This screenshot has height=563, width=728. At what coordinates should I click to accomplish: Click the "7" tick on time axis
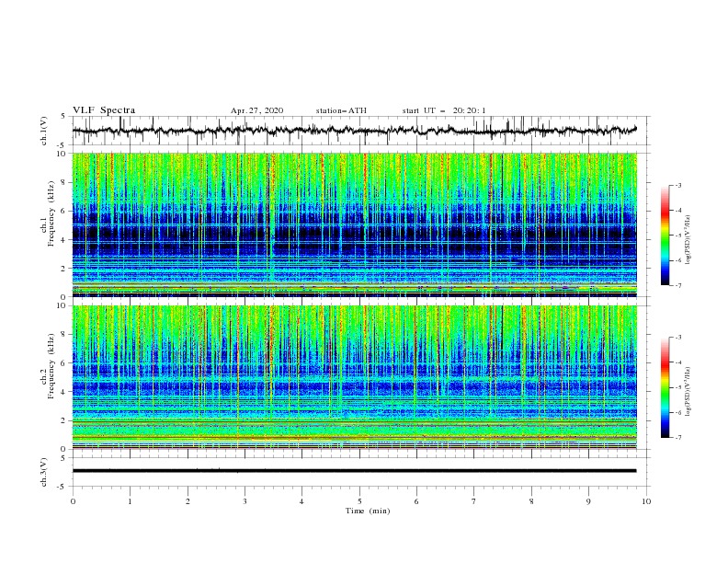[474, 501]
